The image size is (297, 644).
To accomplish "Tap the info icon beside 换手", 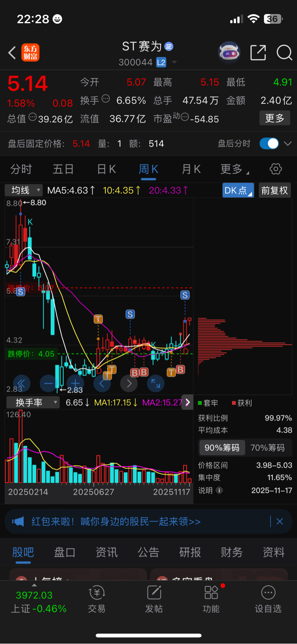I will point(106,98).
